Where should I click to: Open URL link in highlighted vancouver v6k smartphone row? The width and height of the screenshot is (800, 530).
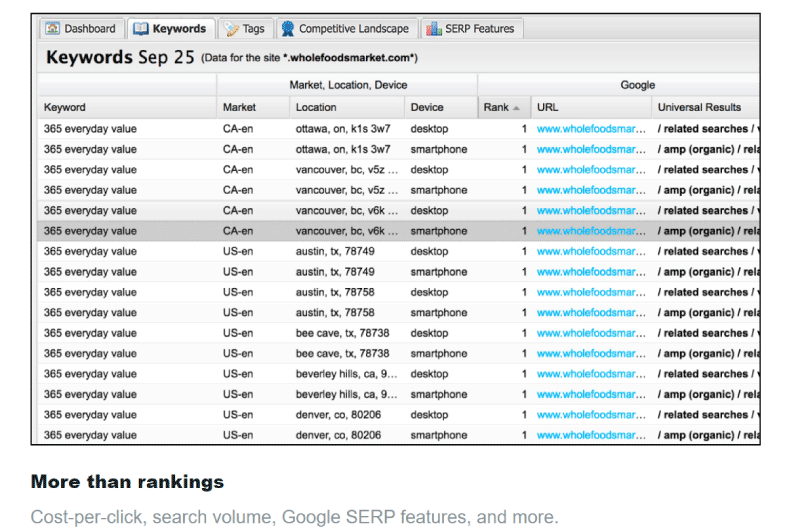pyautogui.click(x=591, y=231)
